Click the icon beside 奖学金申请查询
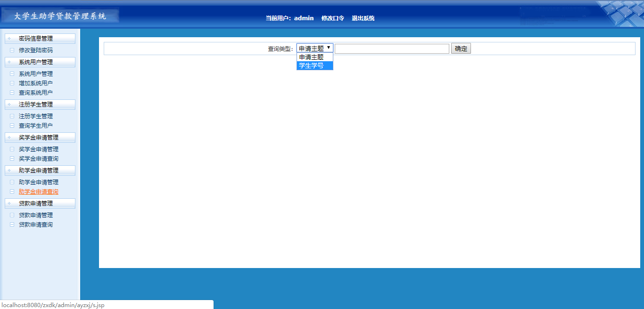Viewport: 644px width, 309px height. click(12, 158)
